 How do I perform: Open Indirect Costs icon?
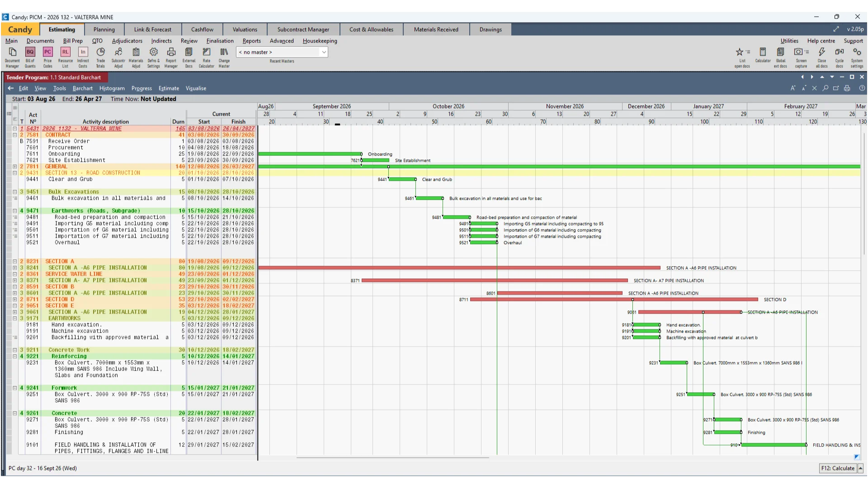pos(83,57)
